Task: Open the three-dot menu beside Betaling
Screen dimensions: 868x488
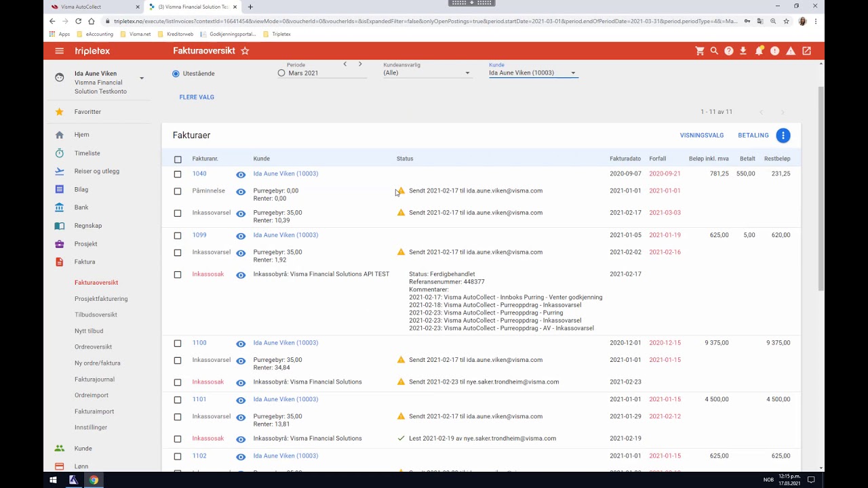Action: click(783, 136)
